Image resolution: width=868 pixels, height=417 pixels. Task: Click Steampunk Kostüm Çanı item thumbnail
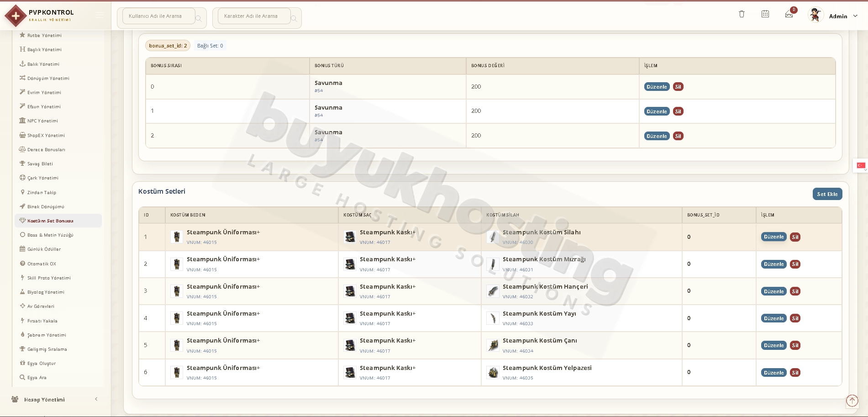pyautogui.click(x=493, y=345)
